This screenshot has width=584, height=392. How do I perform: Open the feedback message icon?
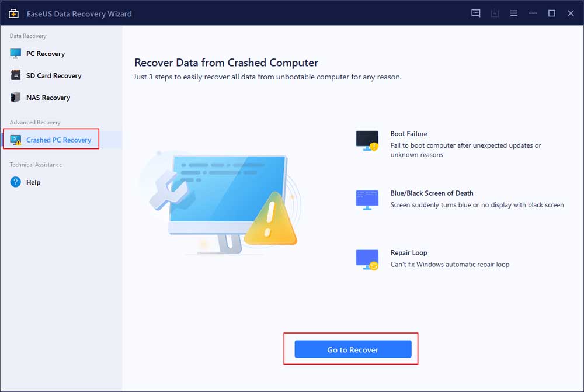(x=475, y=13)
